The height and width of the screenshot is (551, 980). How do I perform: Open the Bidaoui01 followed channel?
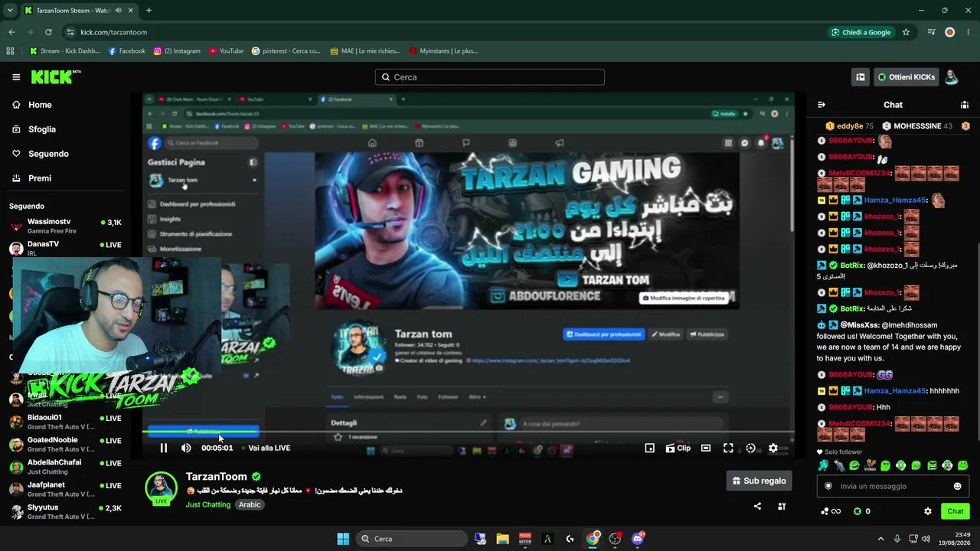click(x=65, y=422)
